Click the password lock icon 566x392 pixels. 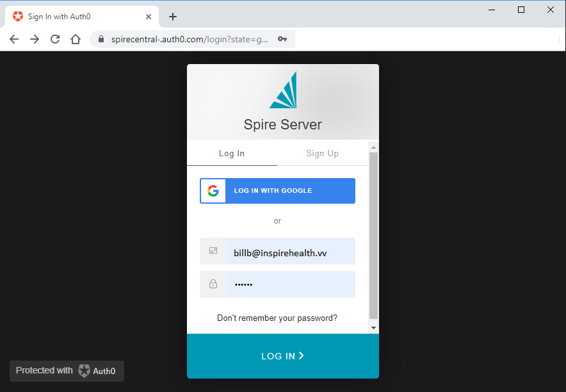213,284
